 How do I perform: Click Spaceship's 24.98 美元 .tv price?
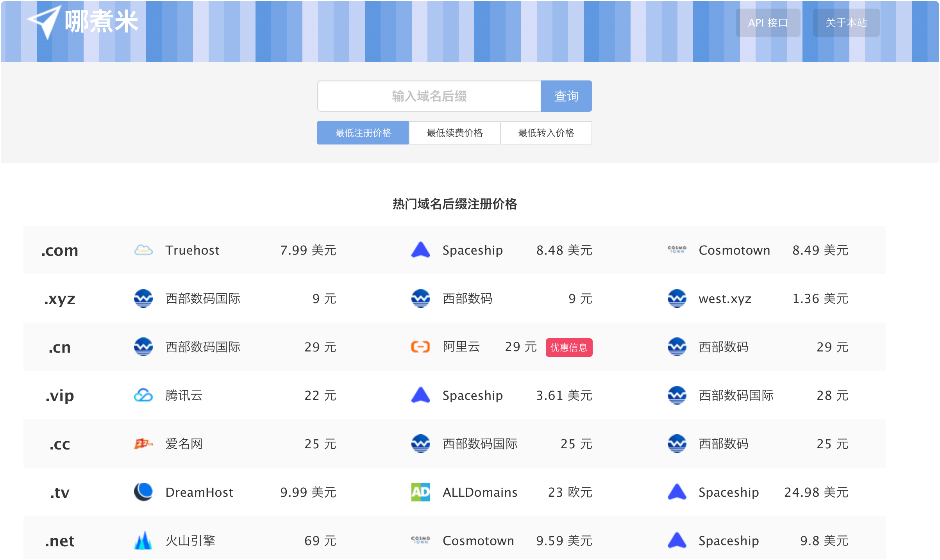coord(817,492)
